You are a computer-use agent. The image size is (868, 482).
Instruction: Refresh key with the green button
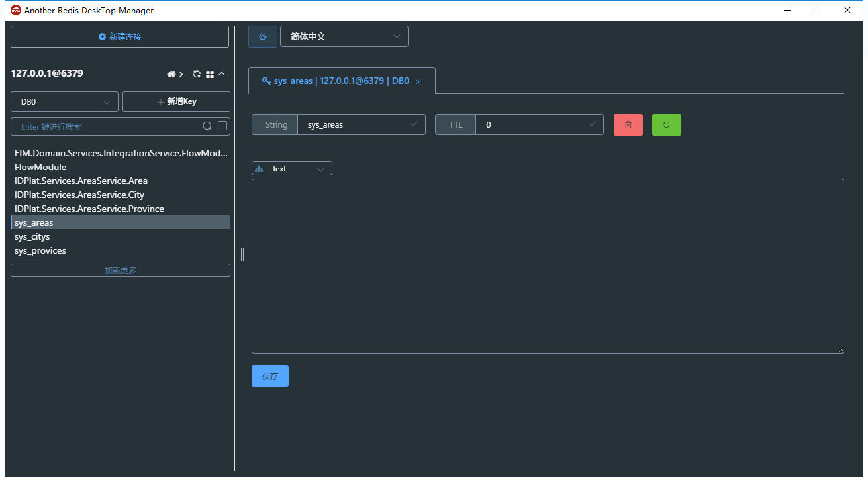tap(667, 125)
